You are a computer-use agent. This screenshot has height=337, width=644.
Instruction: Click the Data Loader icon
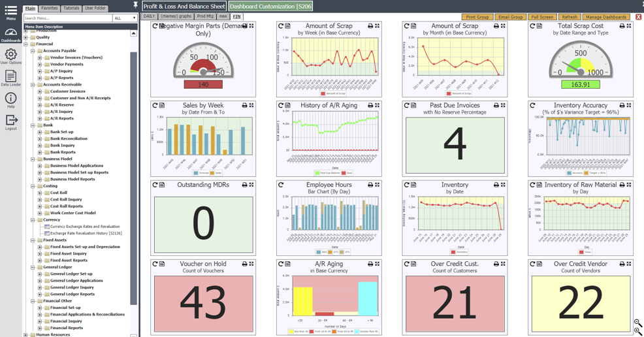[x=11, y=78]
